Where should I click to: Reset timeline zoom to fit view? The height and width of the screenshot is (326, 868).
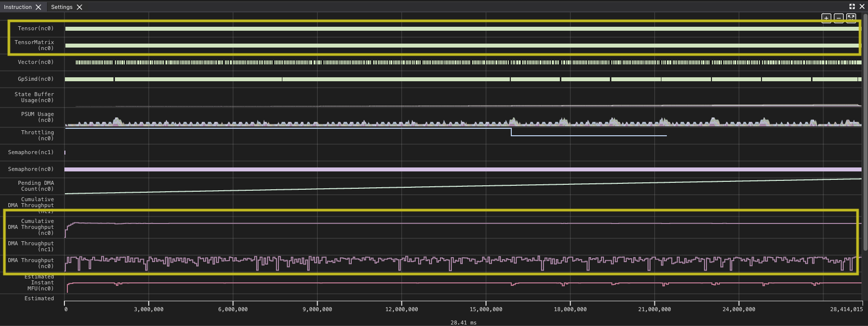point(851,18)
